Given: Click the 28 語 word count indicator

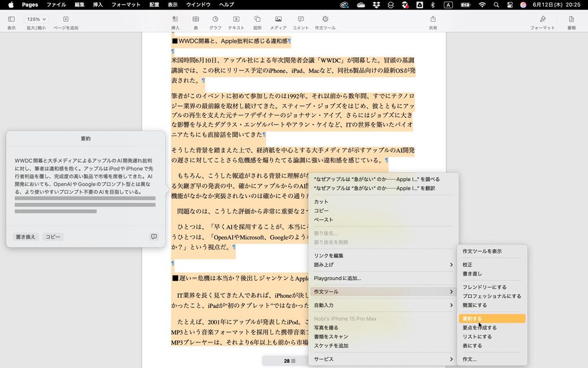Looking at the screenshot, I should (289, 361).
